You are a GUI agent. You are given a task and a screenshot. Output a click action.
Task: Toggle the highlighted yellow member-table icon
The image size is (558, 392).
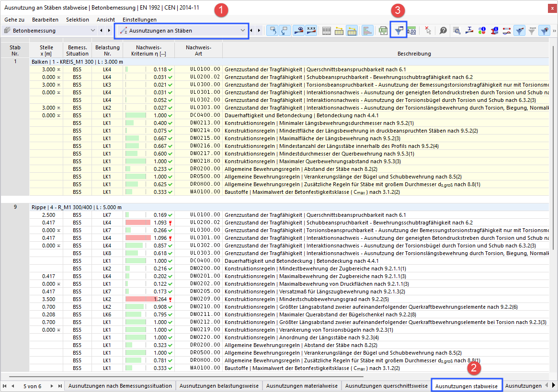pos(352,31)
